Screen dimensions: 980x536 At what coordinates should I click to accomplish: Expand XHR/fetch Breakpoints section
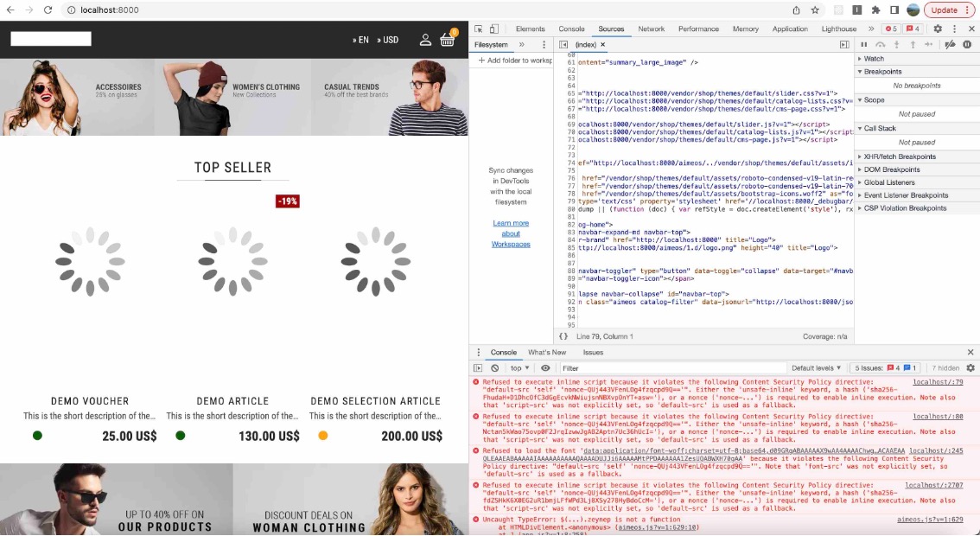pyautogui.click(x=900, y=157)
